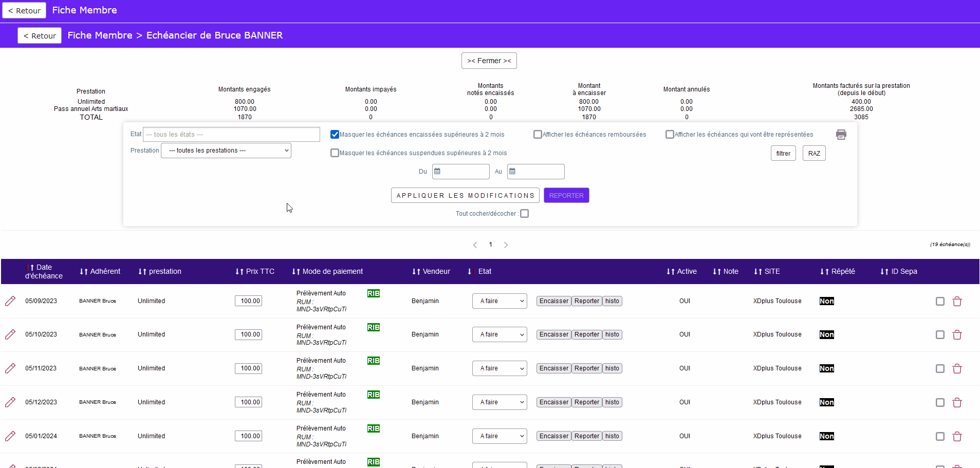Open the Prestation dropdown filter

(226, 151)
